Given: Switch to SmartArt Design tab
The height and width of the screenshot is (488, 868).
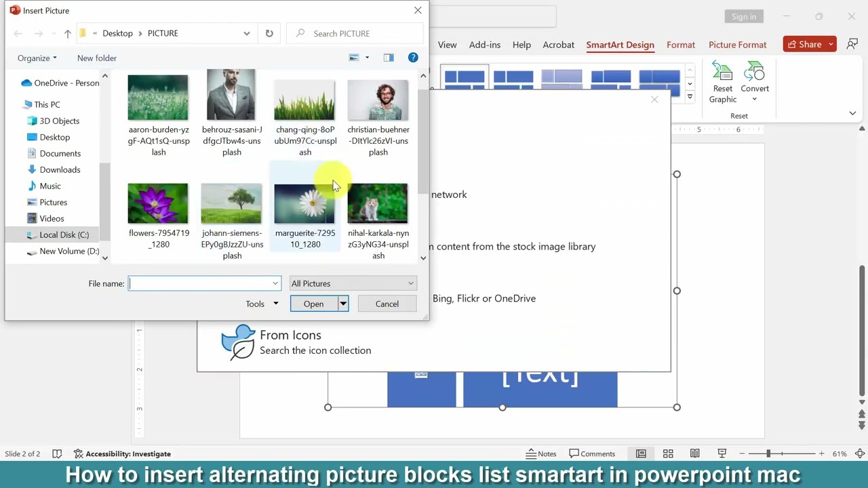Looking at the screenshot, I should (x=620, y=45).
